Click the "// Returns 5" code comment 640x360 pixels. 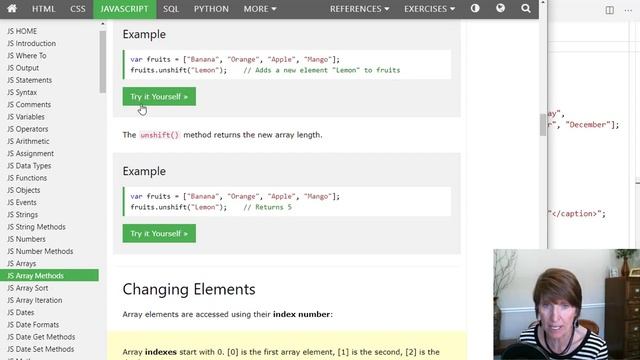click(x=268, y=207)
